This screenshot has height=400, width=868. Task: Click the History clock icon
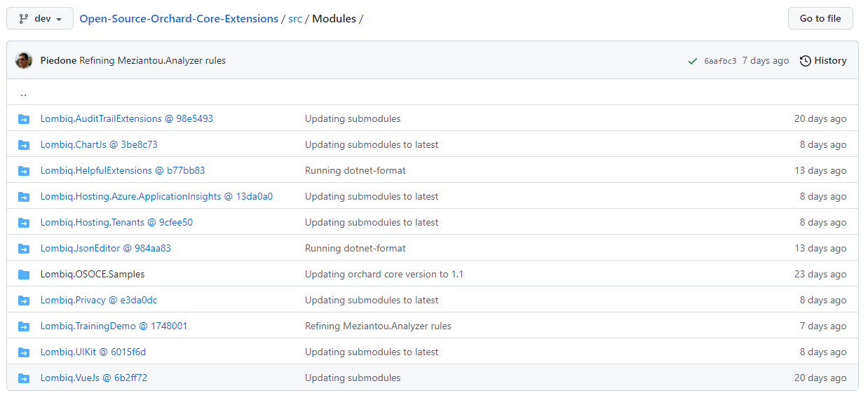(x=806, y=61)
